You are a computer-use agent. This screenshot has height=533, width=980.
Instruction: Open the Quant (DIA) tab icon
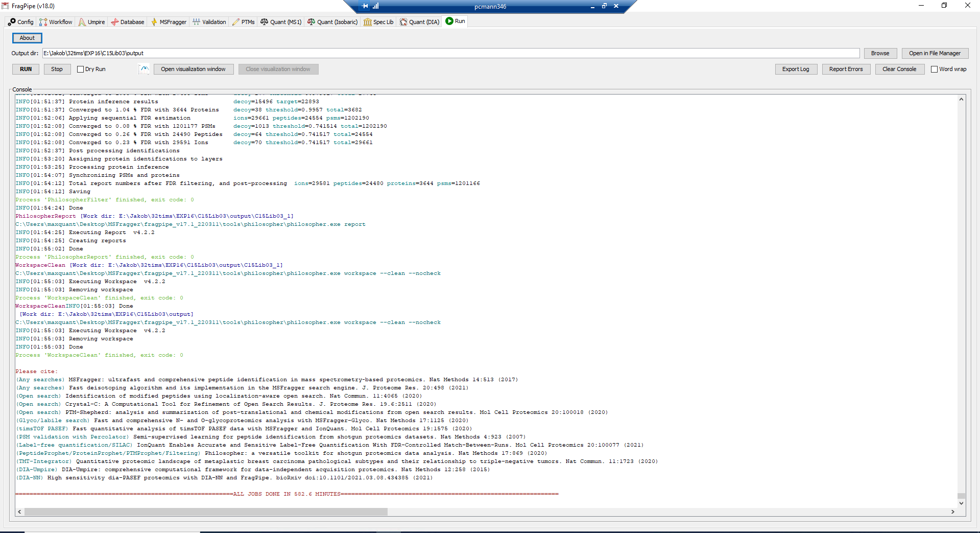coord(402,22)
